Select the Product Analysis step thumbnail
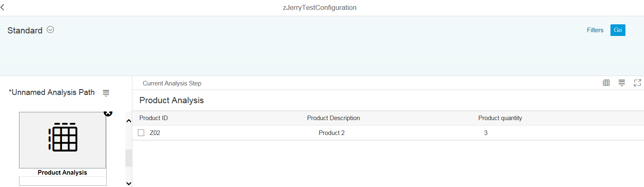Viewport: 644px width, 187px height. point(62,140)
